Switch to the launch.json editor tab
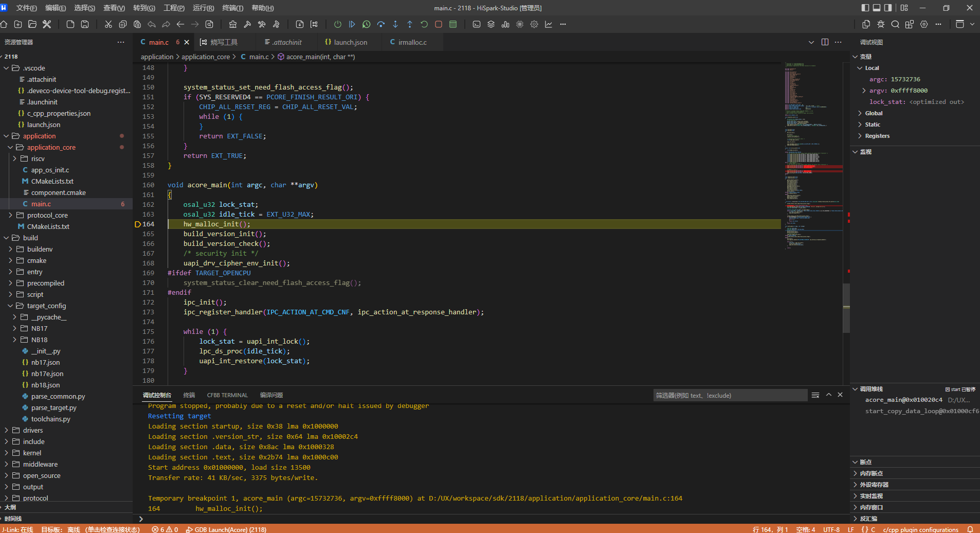Image resolution: width=980 pixels, height=533 pixels. 350,42
